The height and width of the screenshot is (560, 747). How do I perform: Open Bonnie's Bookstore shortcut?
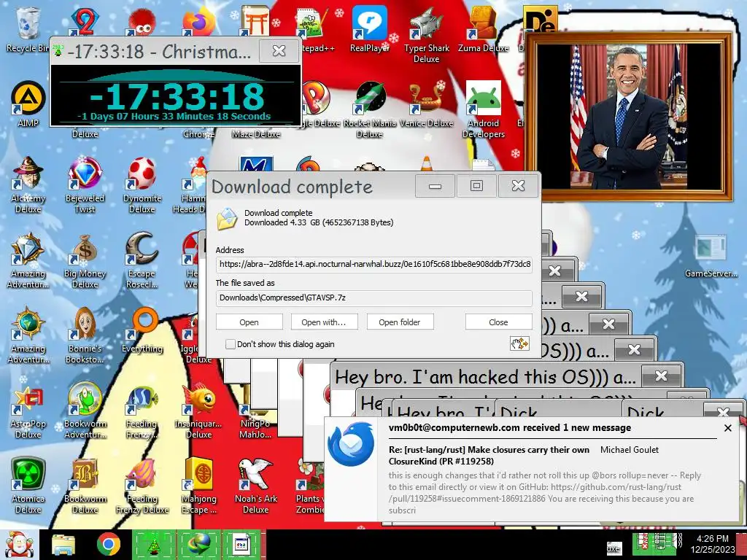click(x=85, y=335)
